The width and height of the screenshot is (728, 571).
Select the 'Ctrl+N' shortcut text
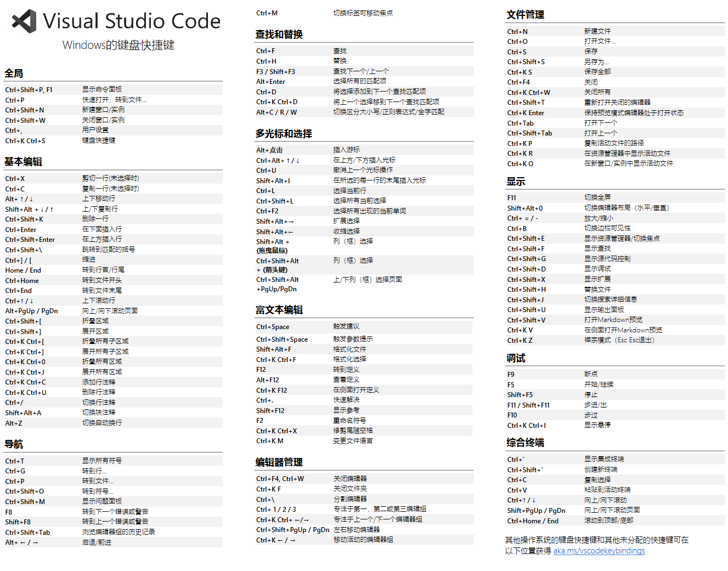(x=517, y=32)
